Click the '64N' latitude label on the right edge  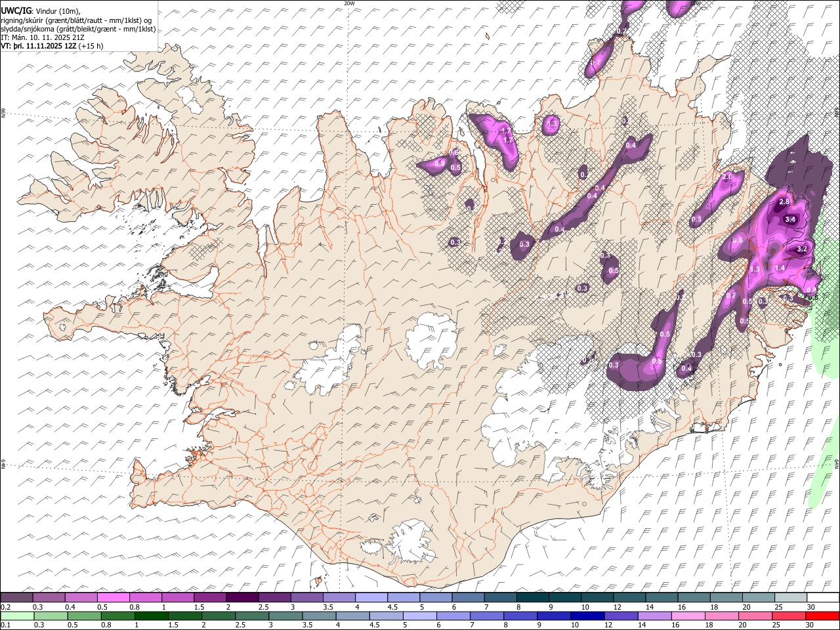837,463
